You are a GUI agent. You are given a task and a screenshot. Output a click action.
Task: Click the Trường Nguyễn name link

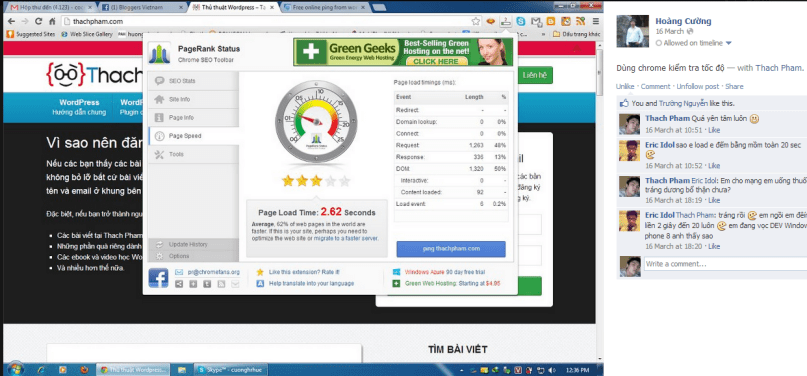click(682, 103)
